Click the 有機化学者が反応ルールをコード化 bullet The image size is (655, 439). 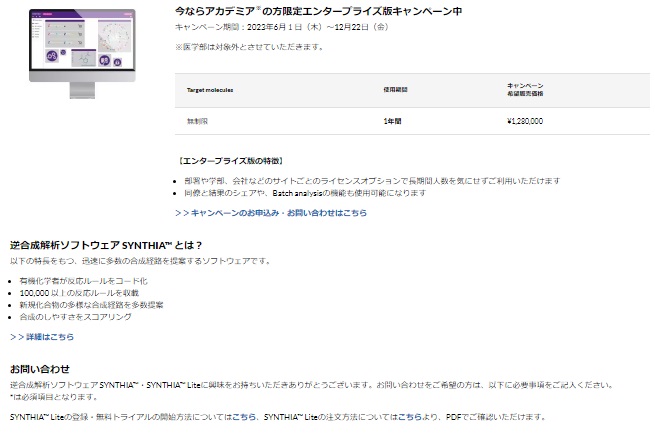click(83, 281)
